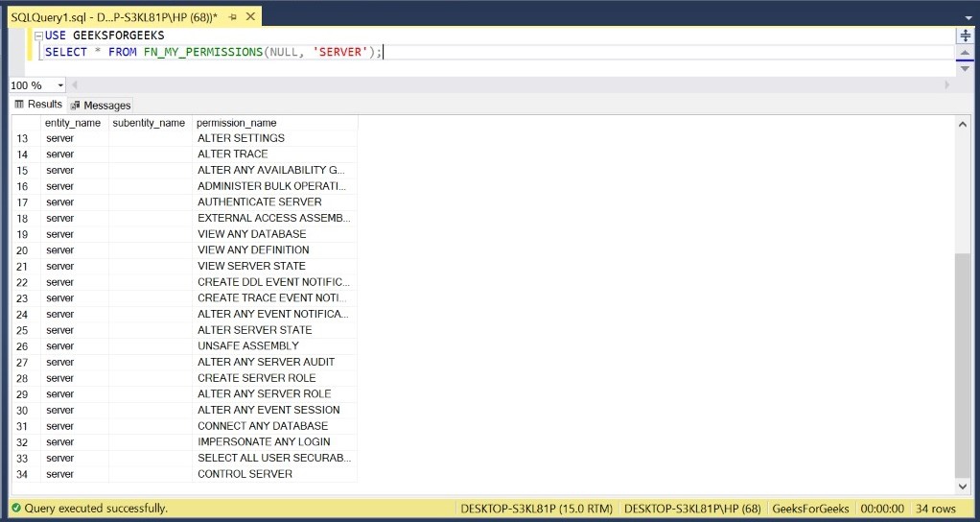The width and height of the screenshot is (980, 522).
Task: Click the ADMINISTER BULK OPERATI... cell
Action: click(275, 186)
